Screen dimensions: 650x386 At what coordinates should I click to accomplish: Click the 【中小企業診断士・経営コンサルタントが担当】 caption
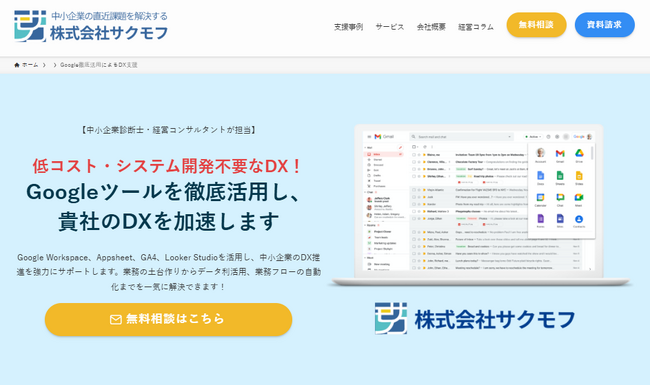(x=168, y=130)
